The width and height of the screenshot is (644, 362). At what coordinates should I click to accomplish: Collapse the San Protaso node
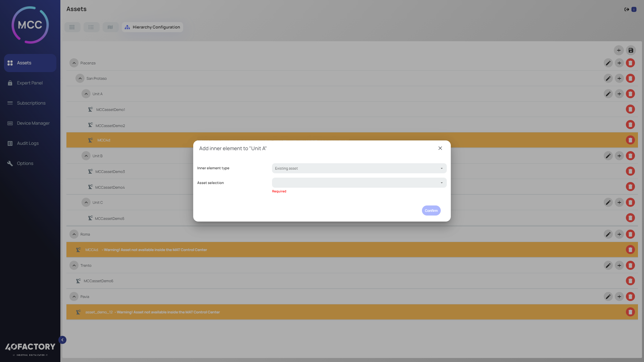80,78
